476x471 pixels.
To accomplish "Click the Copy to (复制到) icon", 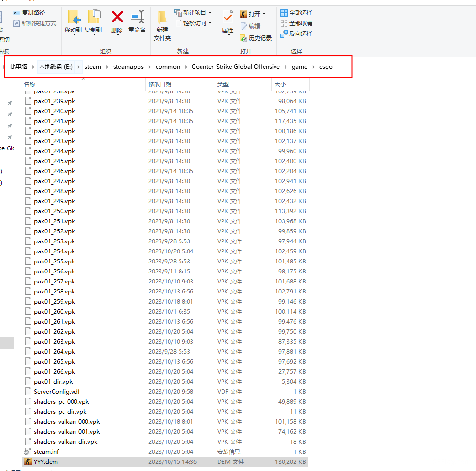I will tap(94, 17).
